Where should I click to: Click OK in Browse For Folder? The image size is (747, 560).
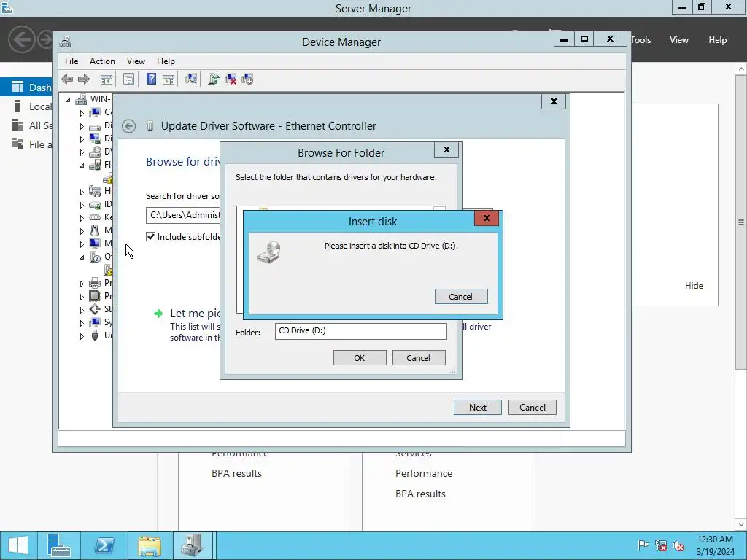(x=360, y=357)
